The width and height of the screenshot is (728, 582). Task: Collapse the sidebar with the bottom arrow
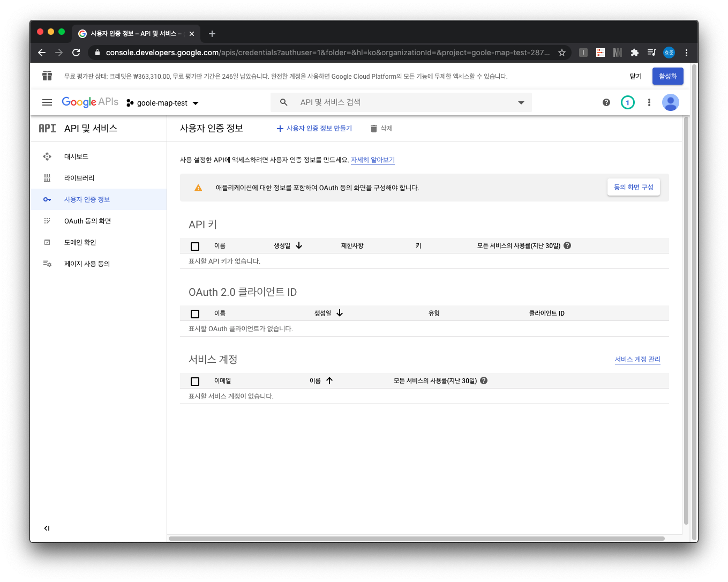coord(47,528)
